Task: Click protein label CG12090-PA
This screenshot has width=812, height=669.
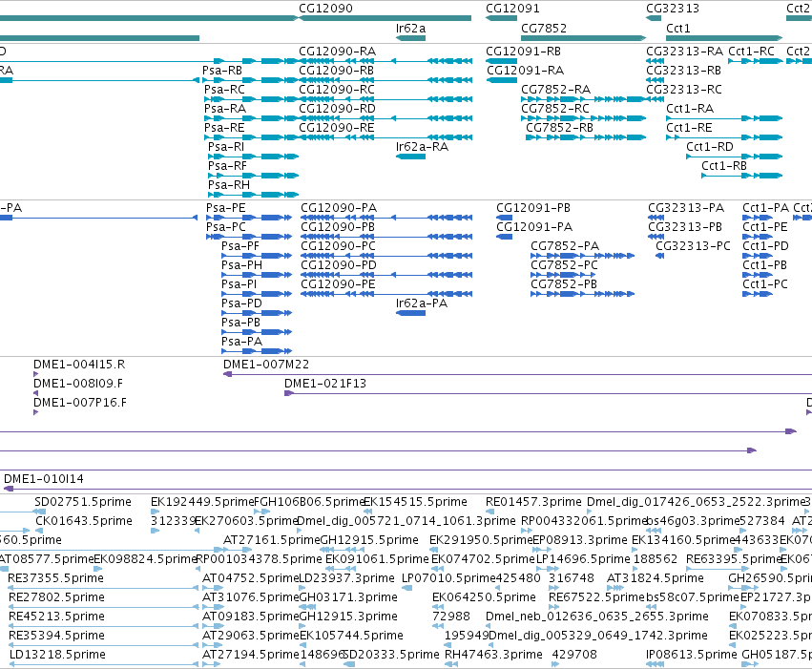Action: 339,208
